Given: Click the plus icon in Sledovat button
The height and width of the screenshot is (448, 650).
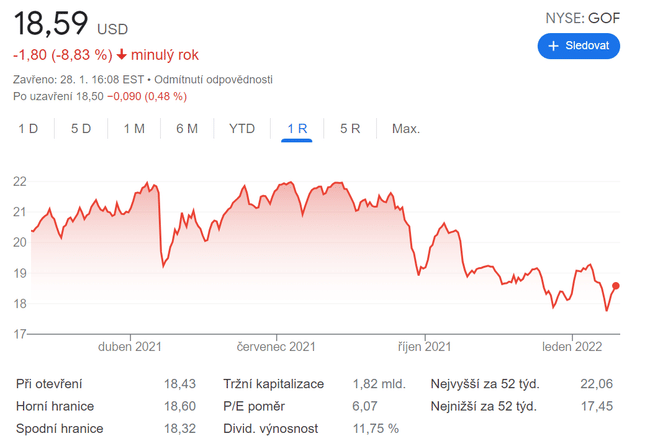Looking at the screenshot, I should click(553, 46).
